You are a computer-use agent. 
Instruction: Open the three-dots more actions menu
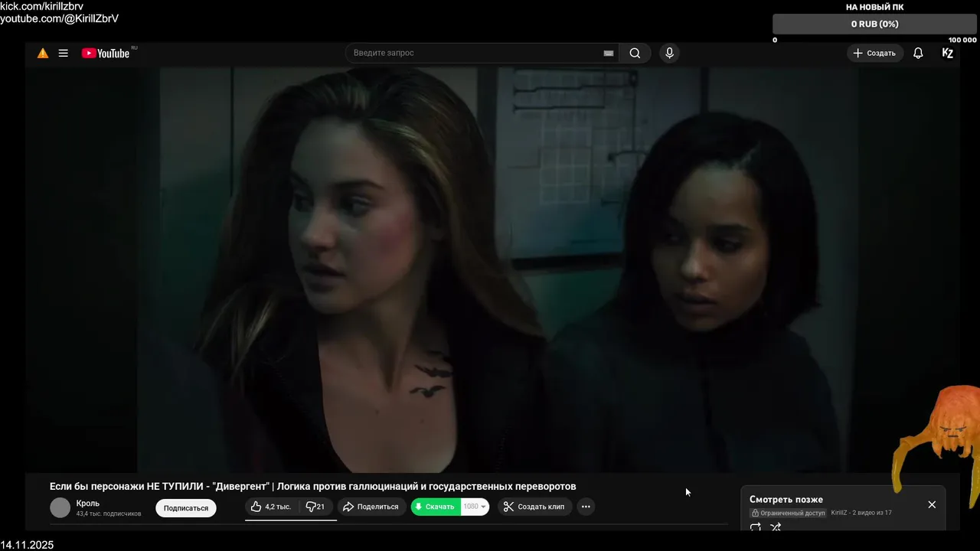click(586, 507)
